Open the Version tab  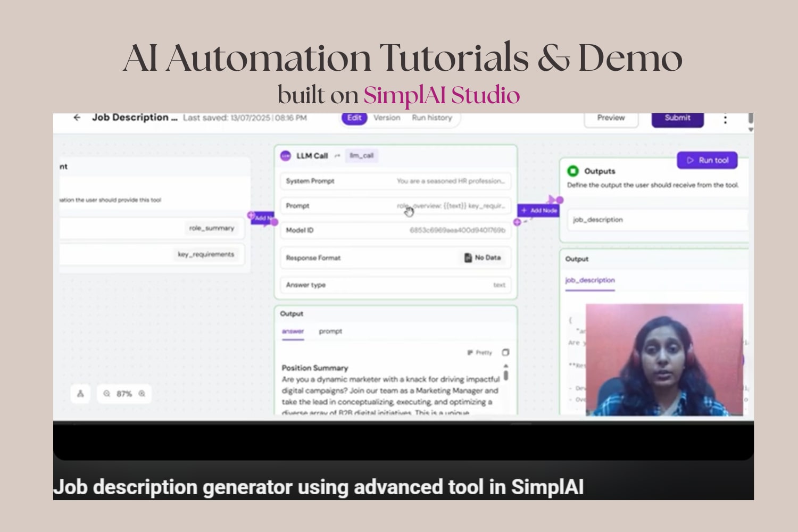point(387,118)
